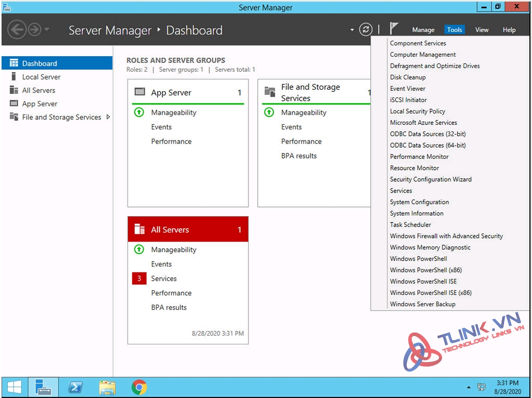Show hidden system tray icons
Viewport: 532px width, 398px height.
coord(469,387)
